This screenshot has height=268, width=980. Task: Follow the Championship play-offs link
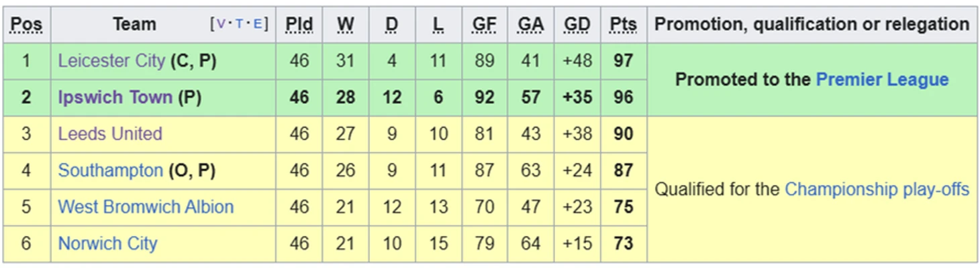(x=877, y=190)
